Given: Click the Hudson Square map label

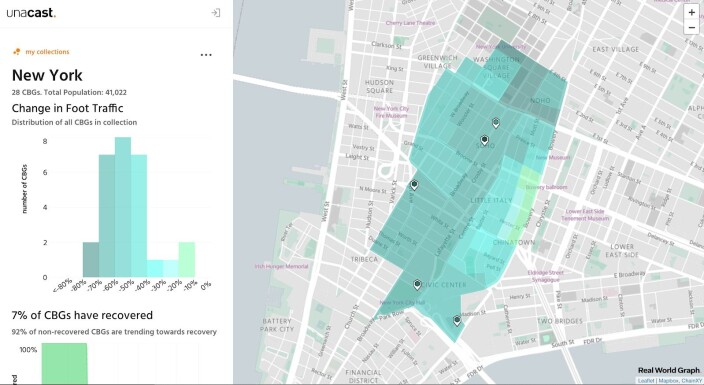Looking at the screenshot, I should pos(379,86).
